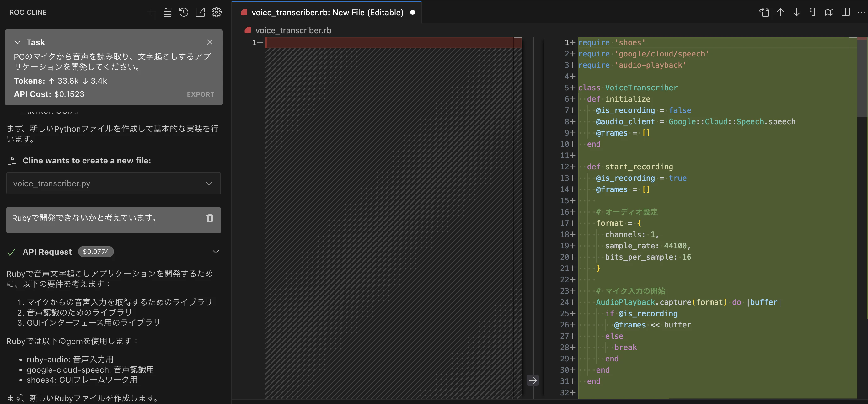Click 'ruby-audio: 音声入力用' bullet

pyautogui.click(x=70, y=359)
